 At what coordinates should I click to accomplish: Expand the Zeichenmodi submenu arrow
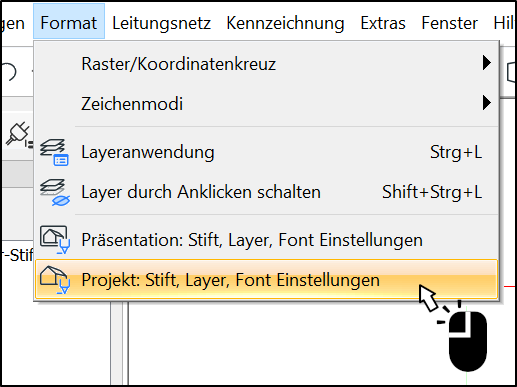coord(487,103)
